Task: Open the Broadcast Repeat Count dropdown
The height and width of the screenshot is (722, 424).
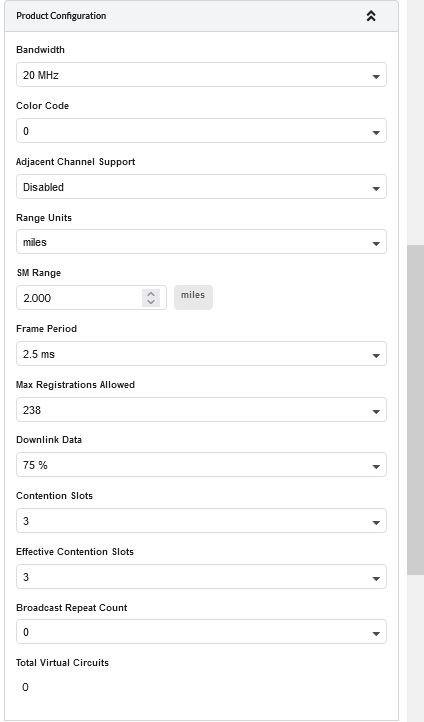Action: (x=201, y=632)
